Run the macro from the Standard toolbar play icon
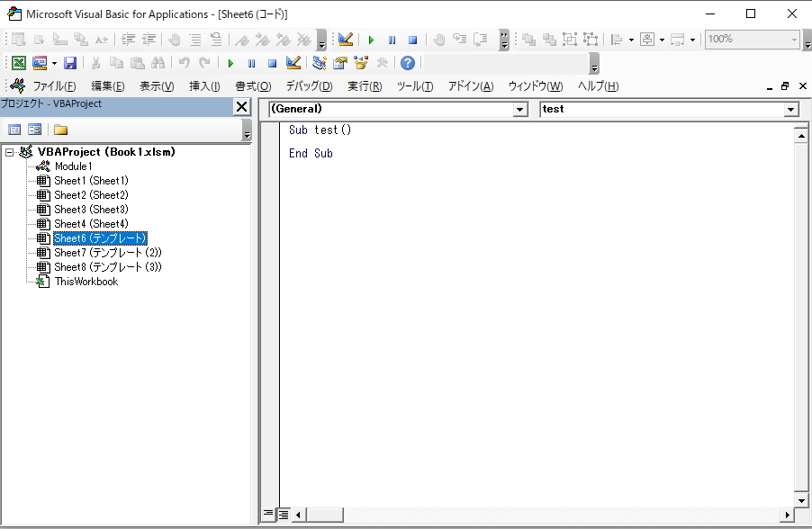 (230, 63)
